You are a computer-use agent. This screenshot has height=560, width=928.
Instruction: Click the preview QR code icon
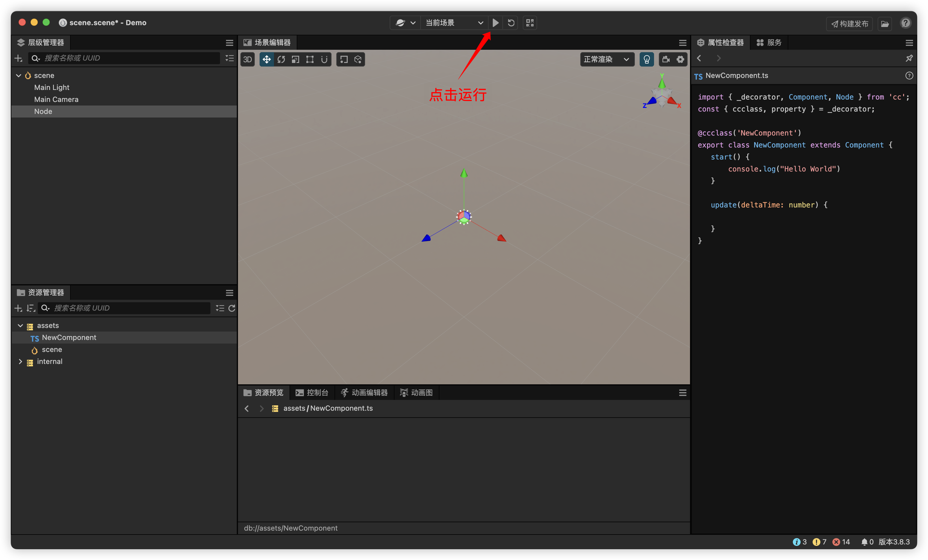tap(530, 23)
